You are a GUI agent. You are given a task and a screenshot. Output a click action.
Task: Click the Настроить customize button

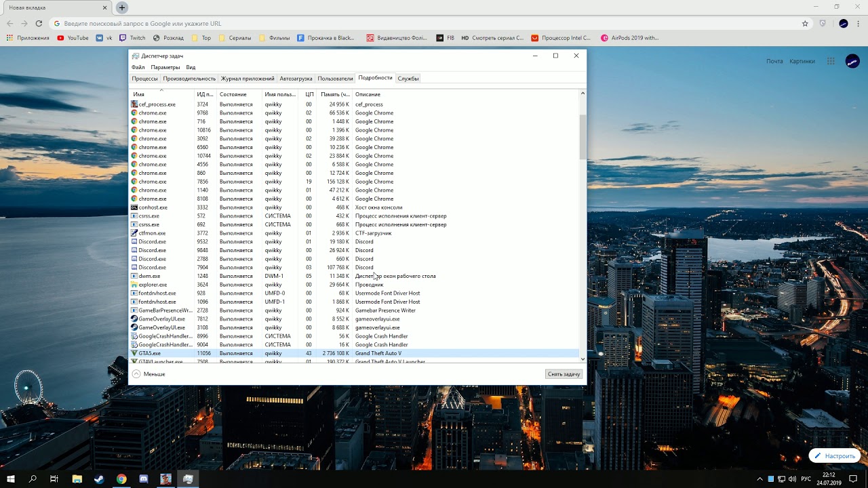(835, 456)
